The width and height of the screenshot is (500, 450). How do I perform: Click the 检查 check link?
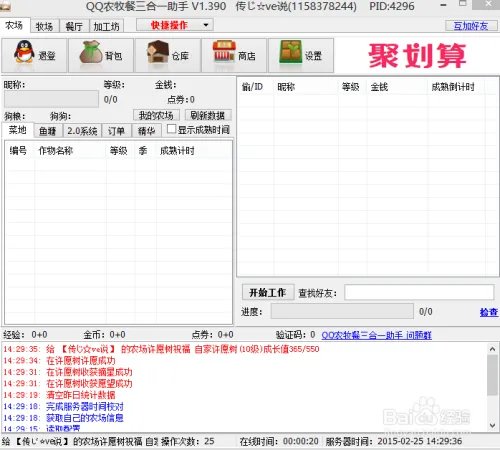click(489, 312)
